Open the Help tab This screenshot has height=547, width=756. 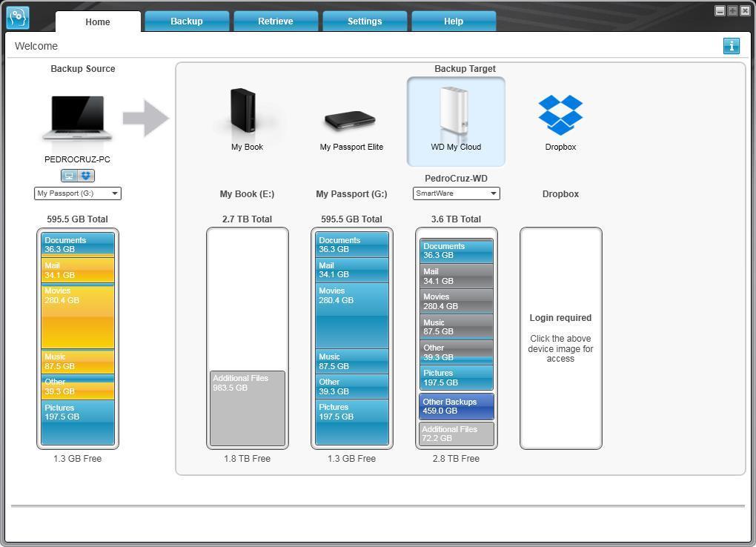click(x=453, y=21)
